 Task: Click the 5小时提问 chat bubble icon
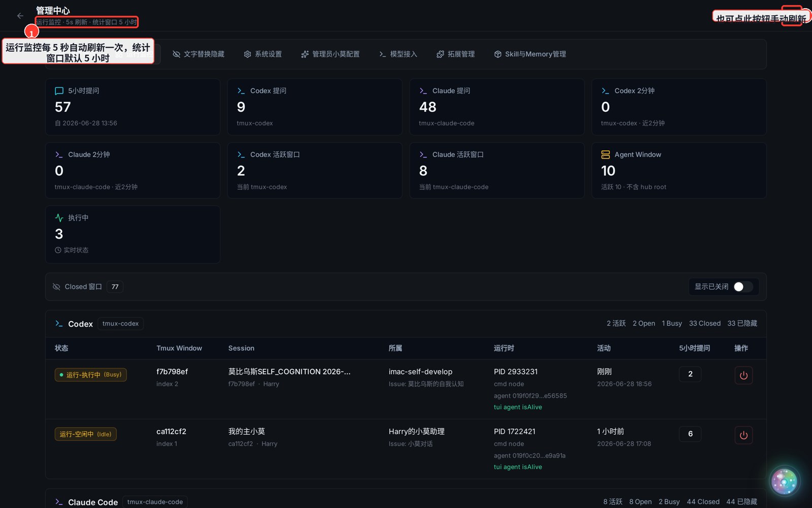point(59,91)
